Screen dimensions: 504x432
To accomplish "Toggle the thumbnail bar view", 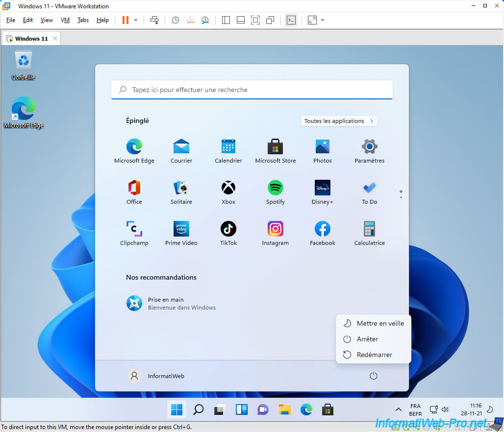I will pos(240,20).
